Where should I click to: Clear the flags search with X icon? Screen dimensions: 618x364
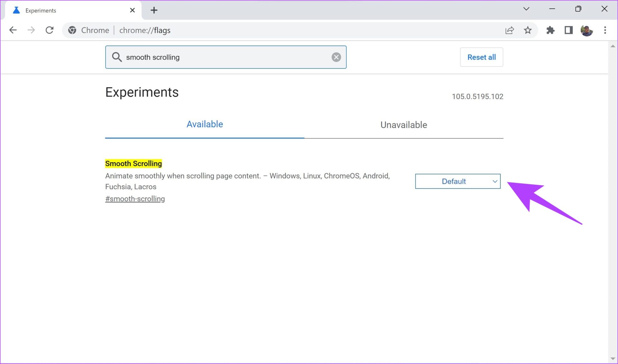pos(336,57)
